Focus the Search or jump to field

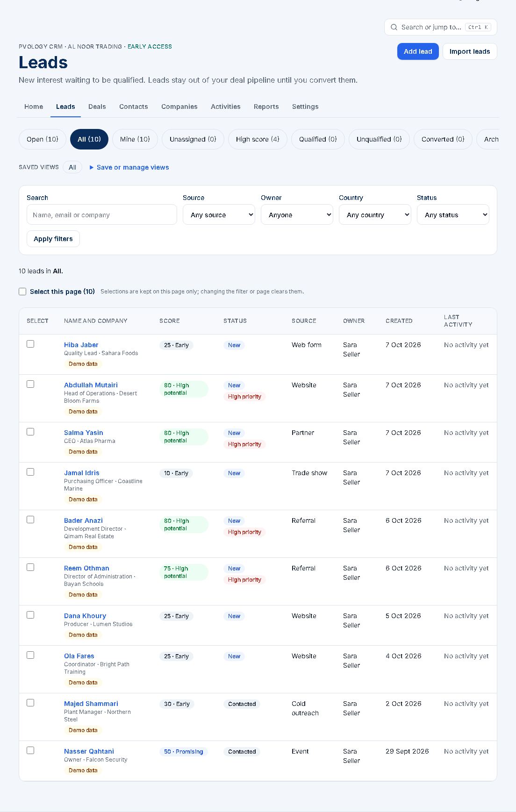[x=441, y=27]
